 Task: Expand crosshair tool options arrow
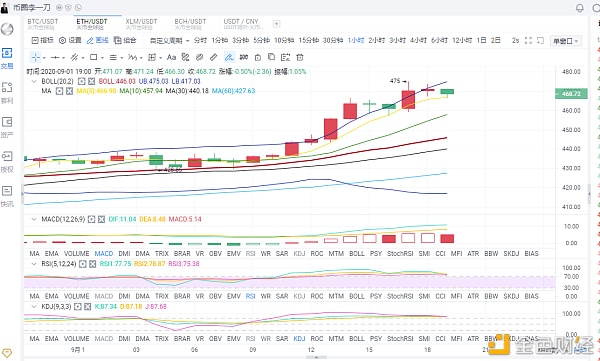[x=44, y=58]
